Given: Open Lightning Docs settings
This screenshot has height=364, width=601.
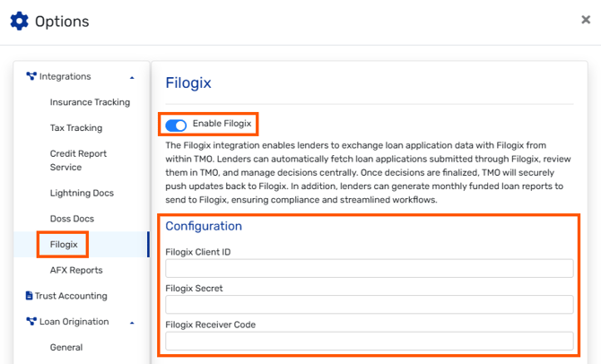Looking at the screenshot, I should click(x=82, y=193).
